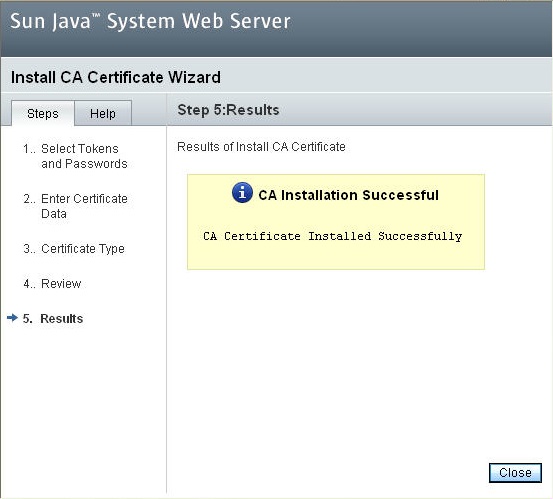The image size is (553, 499).
Task: Switch to the Help tab
Action: pos(103,114)
